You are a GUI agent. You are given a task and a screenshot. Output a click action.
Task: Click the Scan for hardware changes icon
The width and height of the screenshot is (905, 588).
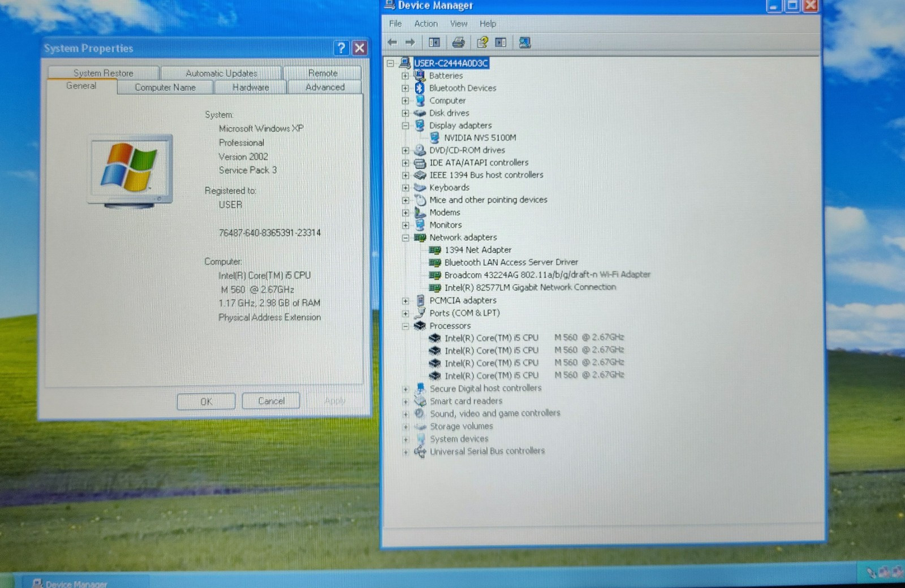[x=525, y=42]
